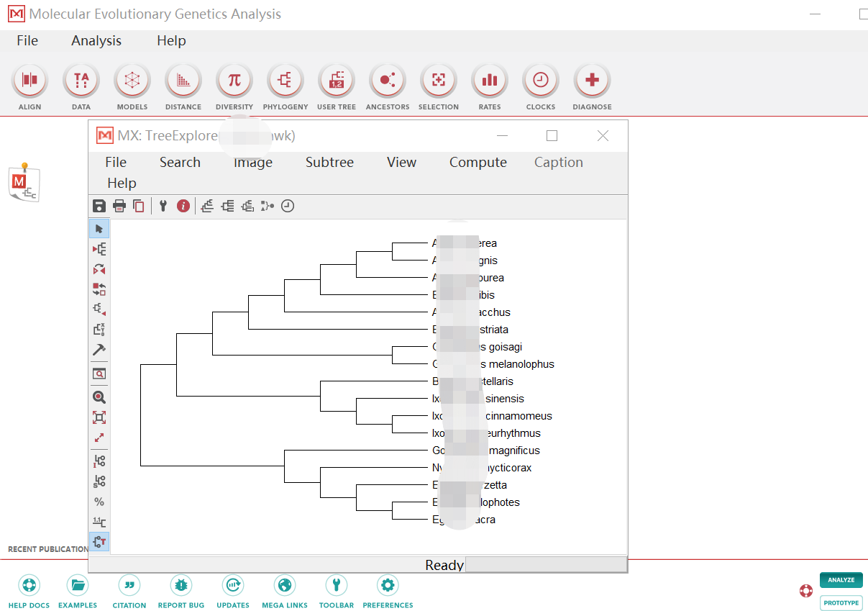Screen dimensions: 868x611
Task: Switch to ANALYZE mode
Action: pyautogui.click(x=841, y=580)
